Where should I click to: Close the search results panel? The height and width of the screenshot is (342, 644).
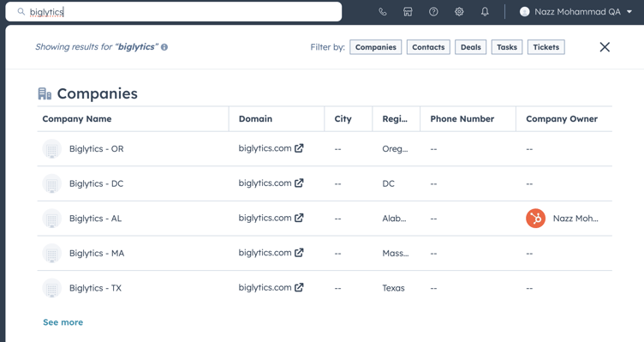(x=605, y=47)
